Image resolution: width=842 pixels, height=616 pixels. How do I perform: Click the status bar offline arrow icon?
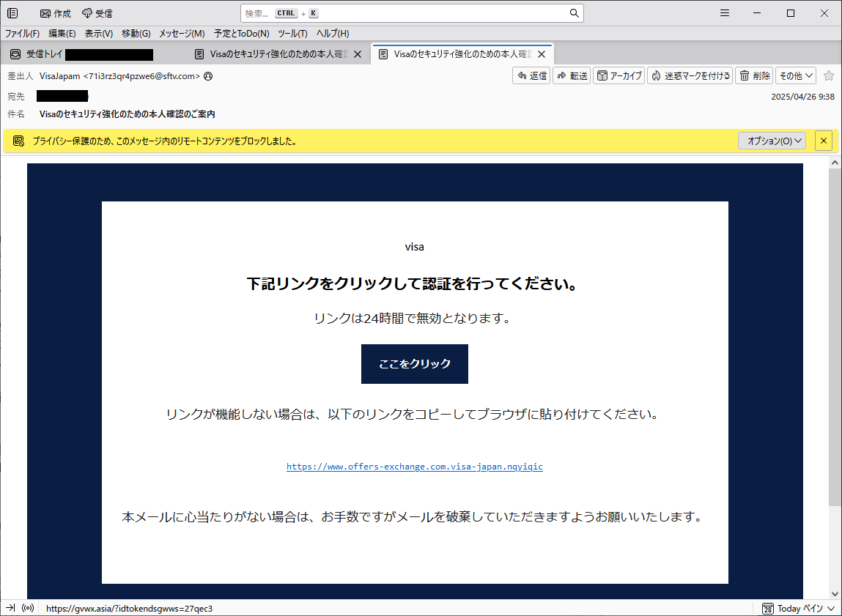10,608
